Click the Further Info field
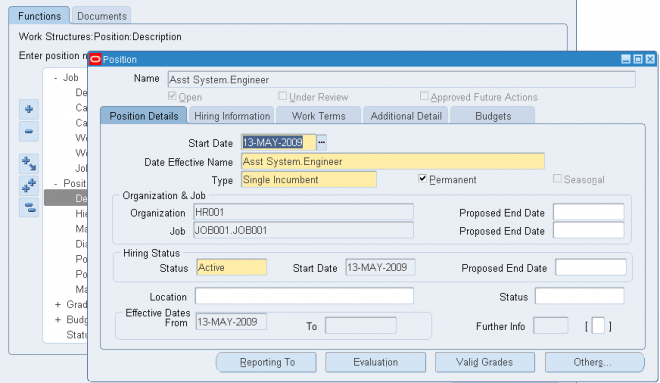Image resolution: width=660 pixels, height=383 pixels. (551, 326)
